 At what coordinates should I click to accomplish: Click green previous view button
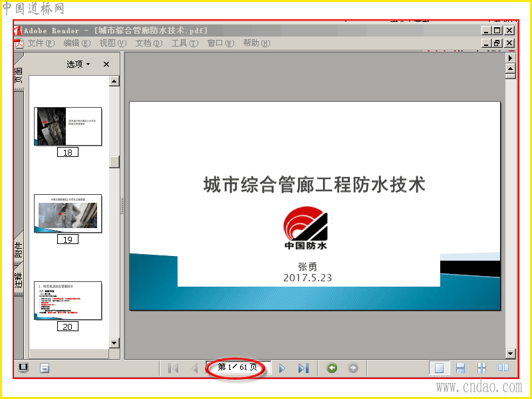332,368
